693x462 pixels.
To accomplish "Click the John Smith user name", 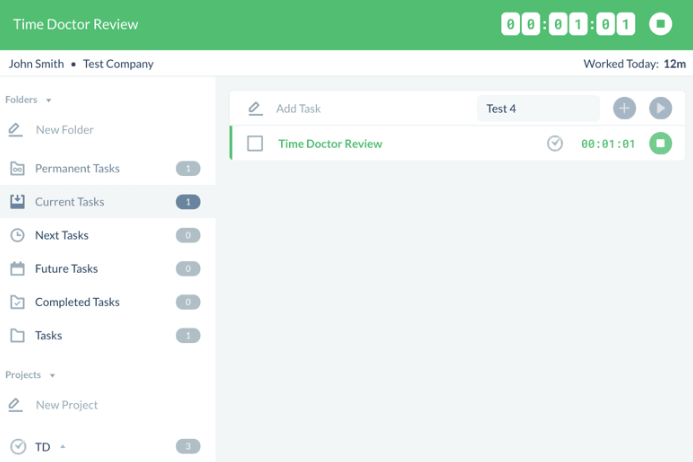I will (36, 64).
